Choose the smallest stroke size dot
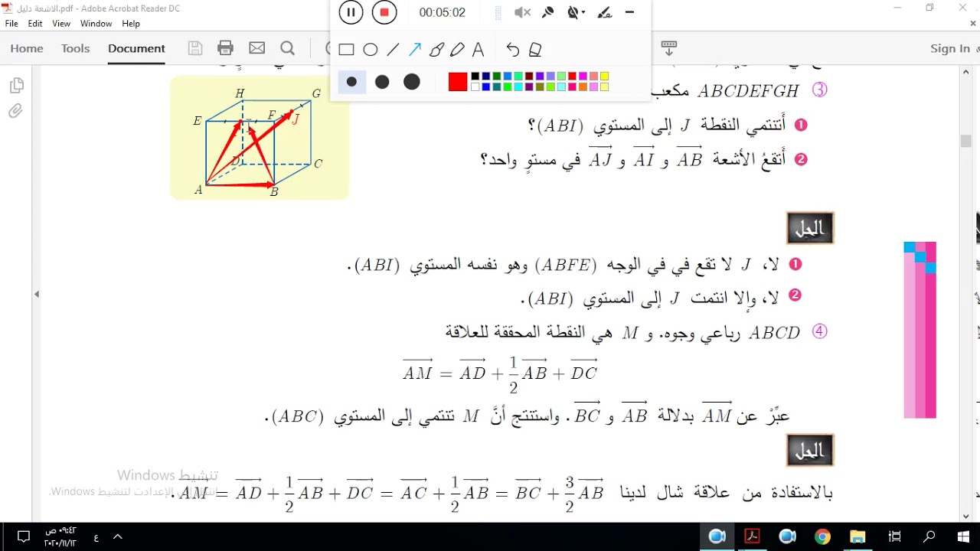 (352, 82)
